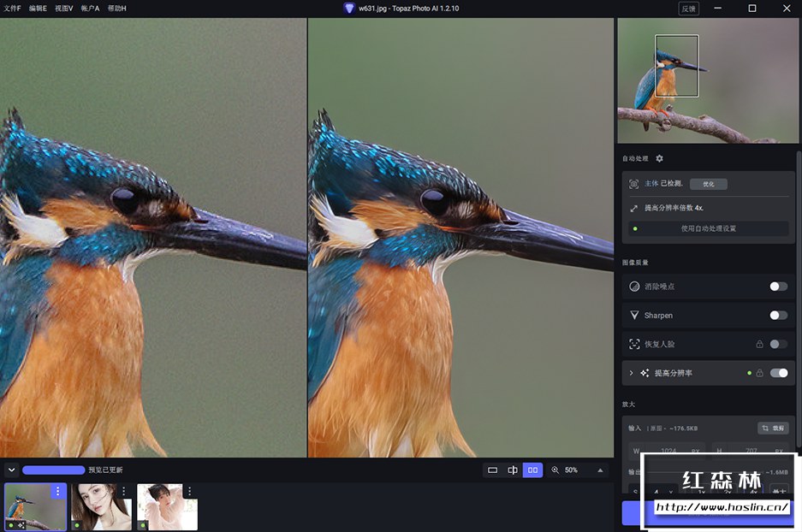Click the 裁剪 crop button
Viewport: 802px width, 532px height.
(x=773, y=429)
